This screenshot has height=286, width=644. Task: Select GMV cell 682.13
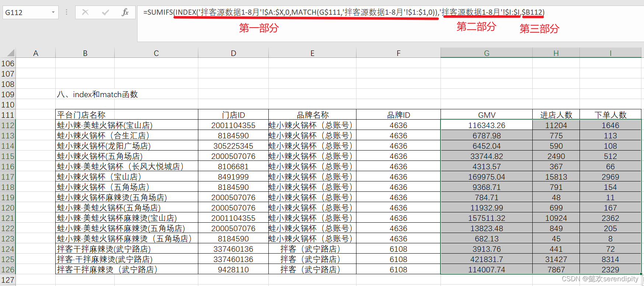point(487,239)
